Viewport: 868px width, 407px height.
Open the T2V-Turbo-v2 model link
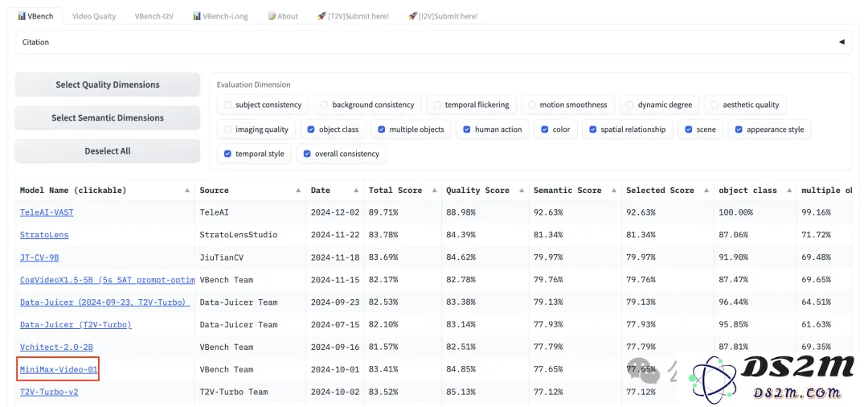pos(49,392)
